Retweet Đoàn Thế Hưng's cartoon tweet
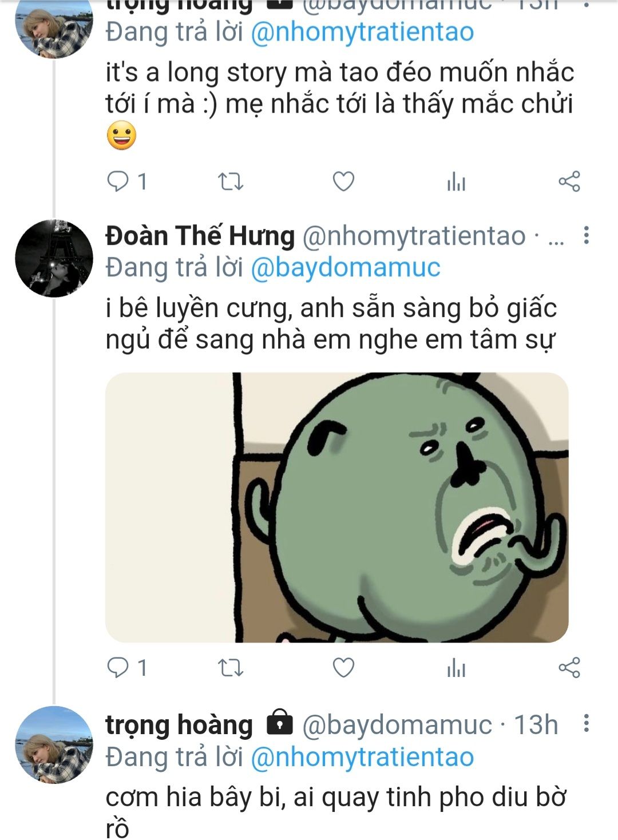The image size is (618, 840). click(231, 667)
